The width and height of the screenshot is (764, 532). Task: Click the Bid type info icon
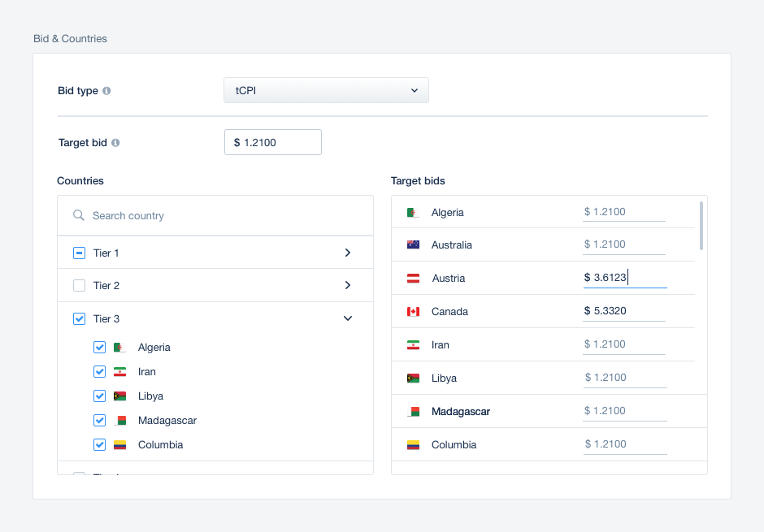[x=106, y=90]
